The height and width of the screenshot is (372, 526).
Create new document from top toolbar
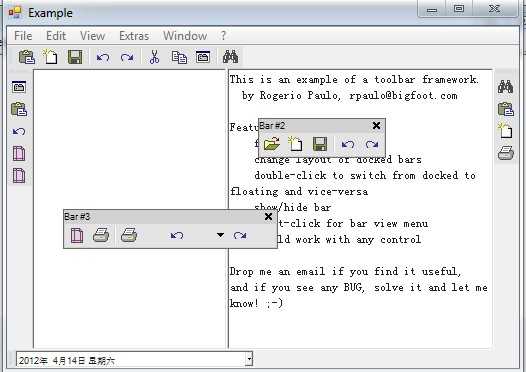50,56
